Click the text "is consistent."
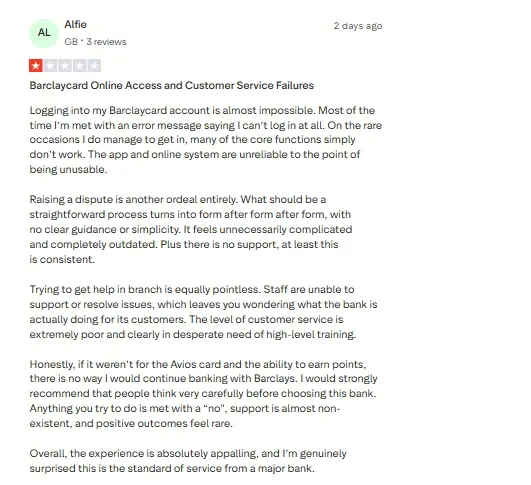 (x=62, y=259)
